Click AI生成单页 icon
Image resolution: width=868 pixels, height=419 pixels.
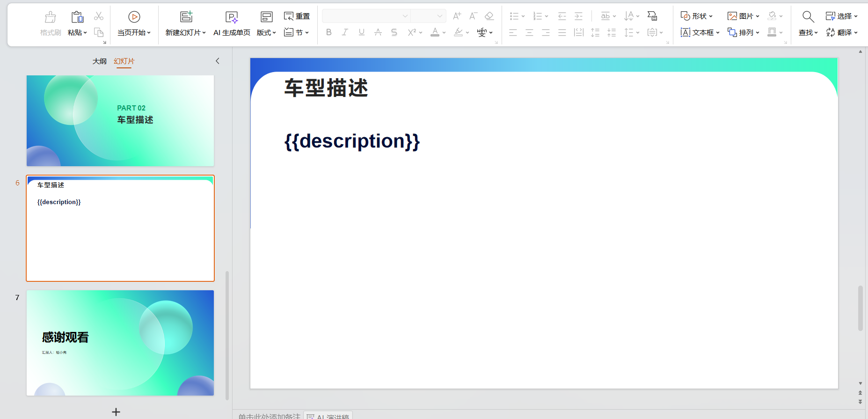click(x=232, y=17)
